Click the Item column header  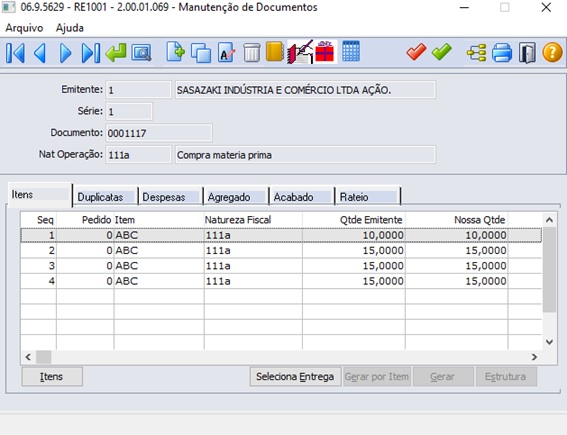coord(159,220)
